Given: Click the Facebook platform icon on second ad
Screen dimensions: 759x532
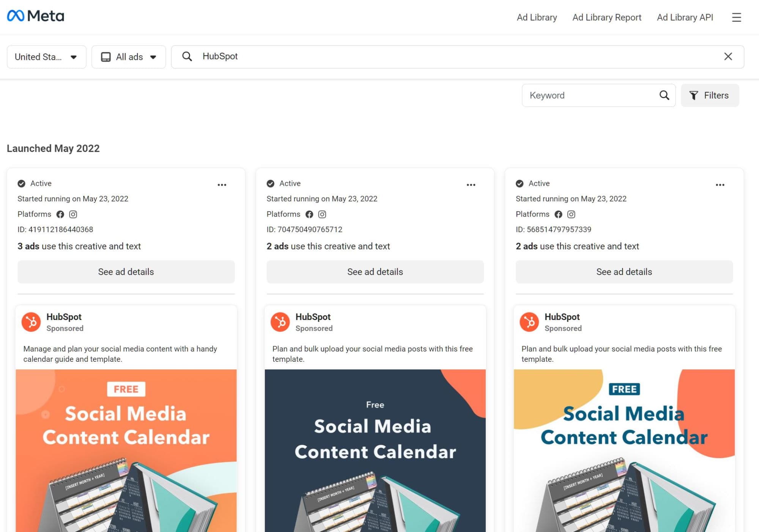Looking at the screenshot, I should click(309, 214).
